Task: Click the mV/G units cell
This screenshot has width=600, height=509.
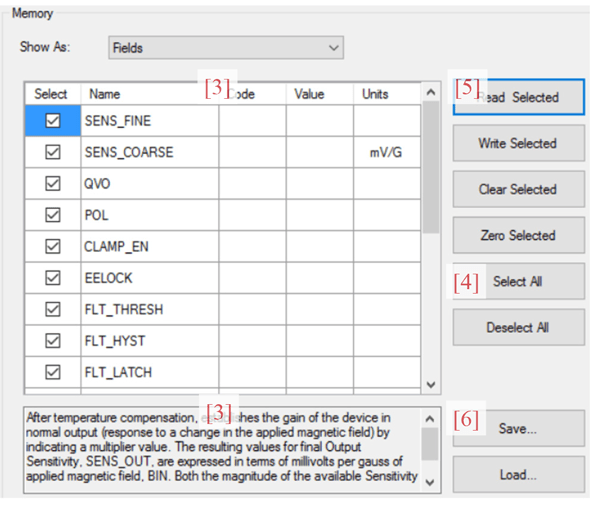Action: [387, 152]
